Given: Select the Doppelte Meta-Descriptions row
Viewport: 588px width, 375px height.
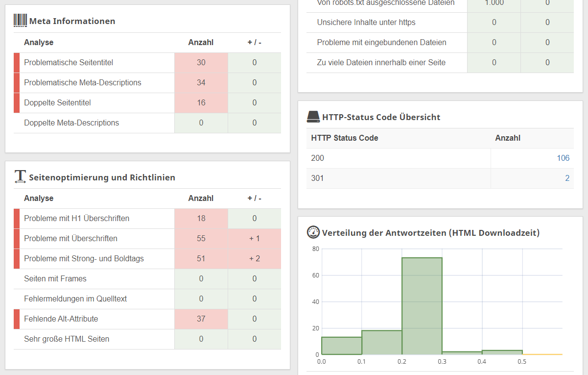Looking at the screenshot, I should pyautogui.click(x=71, y=123).
